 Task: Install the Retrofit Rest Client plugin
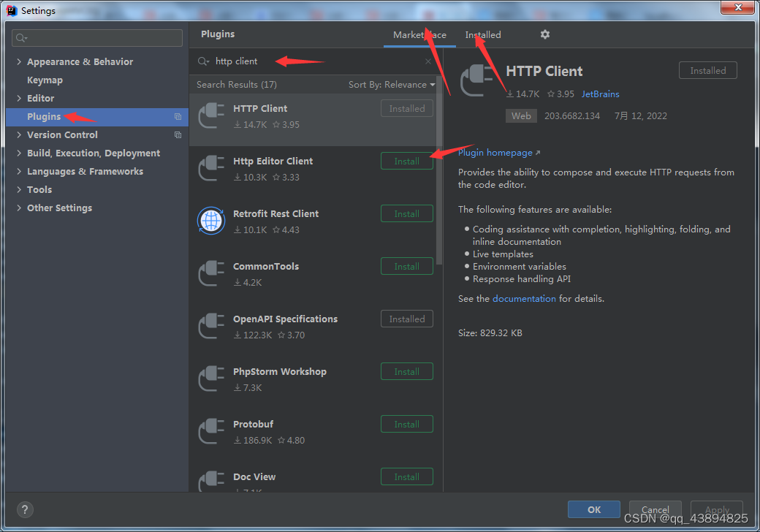click(x=406, y=213)
